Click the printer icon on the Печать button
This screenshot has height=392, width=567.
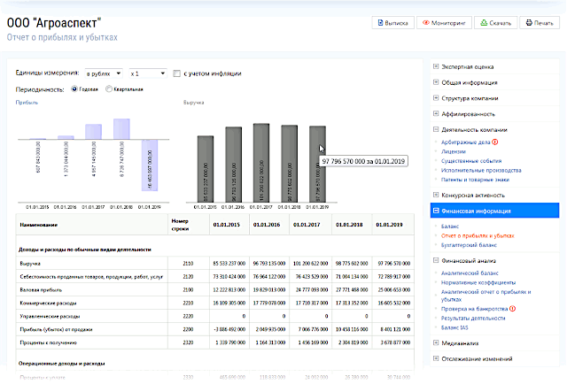coord(529,23)
